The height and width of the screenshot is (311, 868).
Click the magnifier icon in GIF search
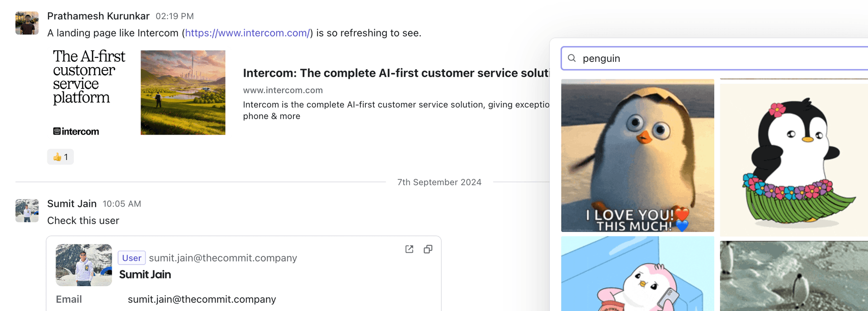tap(572, 58)
